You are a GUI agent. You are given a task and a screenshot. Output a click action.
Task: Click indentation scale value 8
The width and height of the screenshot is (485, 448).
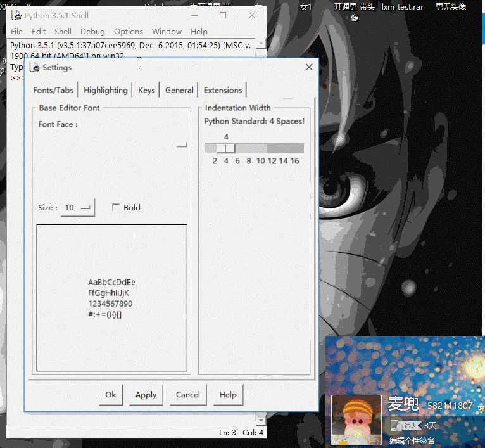click(249, 161)
